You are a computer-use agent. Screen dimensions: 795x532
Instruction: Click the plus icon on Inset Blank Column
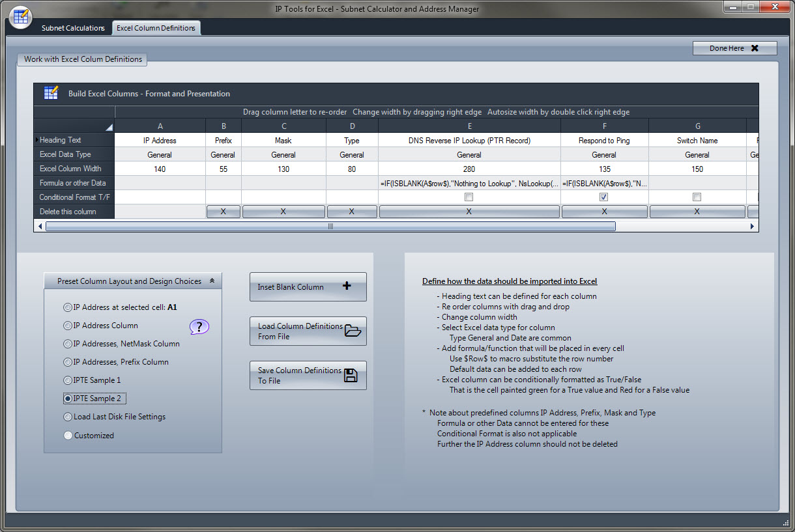347,287
